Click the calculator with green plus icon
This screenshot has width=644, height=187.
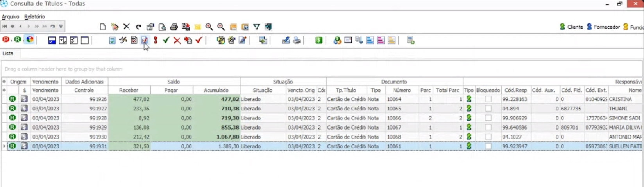(410, 40)
